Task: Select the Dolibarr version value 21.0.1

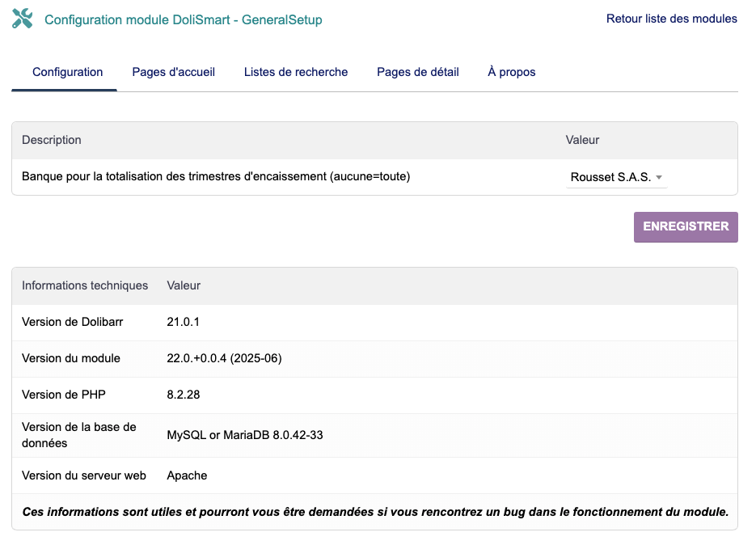Action: [183, 322]
